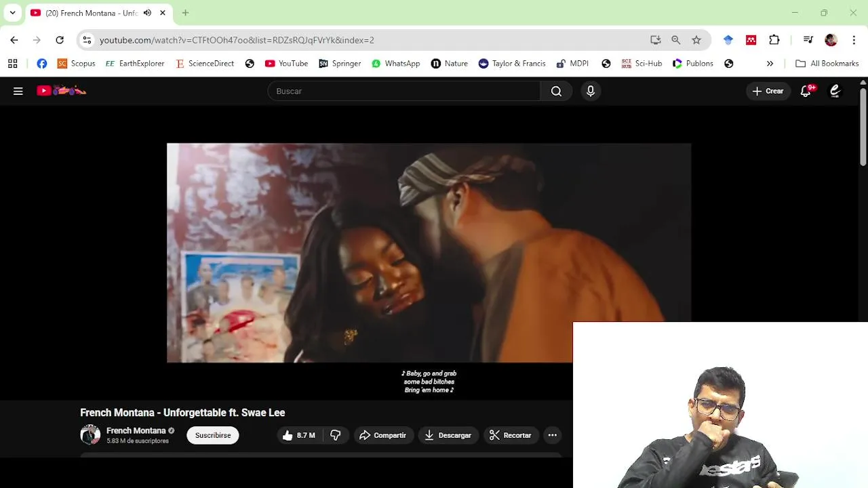Open the Facebook bookmark
Screen dimensions: 868x488
[x=42, y=64]
